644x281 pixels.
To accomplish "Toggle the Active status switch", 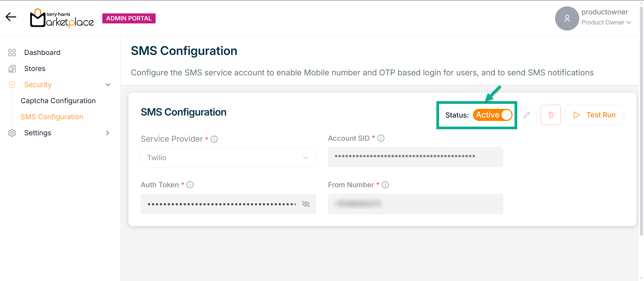I will point(492,115).
